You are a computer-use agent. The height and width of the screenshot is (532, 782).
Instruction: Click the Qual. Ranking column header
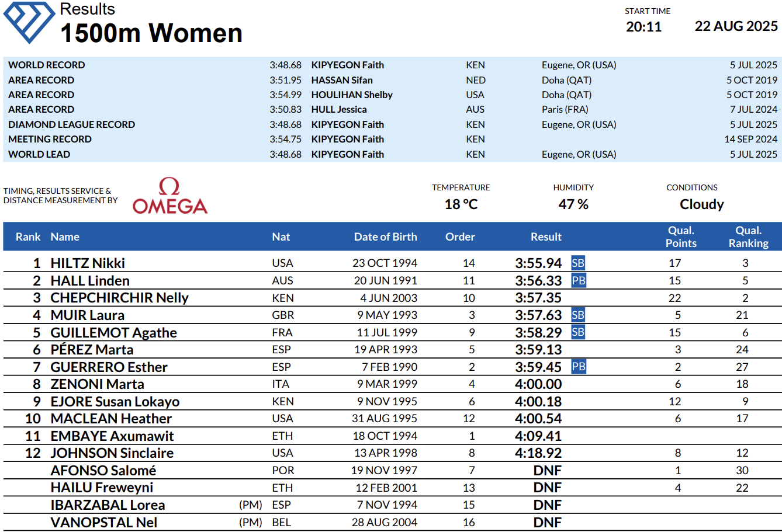click(x=748, y=237)
